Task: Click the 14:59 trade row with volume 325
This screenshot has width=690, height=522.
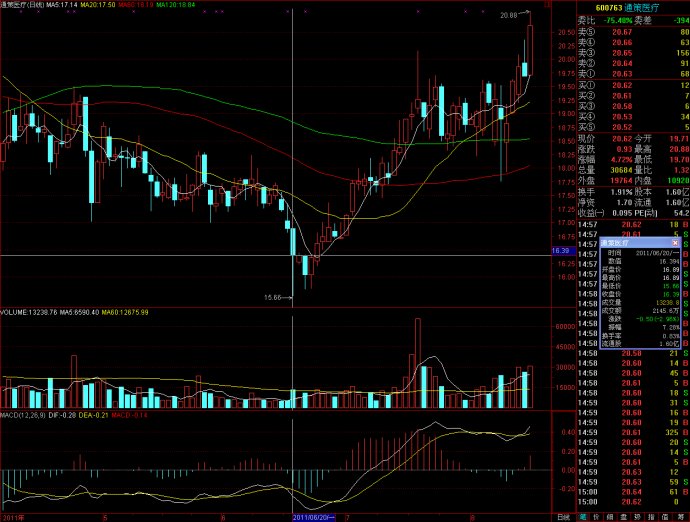Action: [x=633, y=433]
